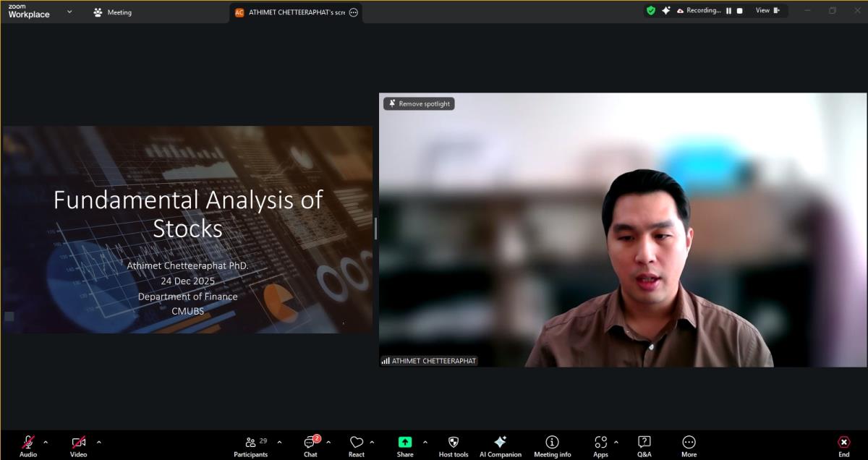This screenshot has width=868, height=460.
Task: Open the Apps button
Action: (600, 446)
